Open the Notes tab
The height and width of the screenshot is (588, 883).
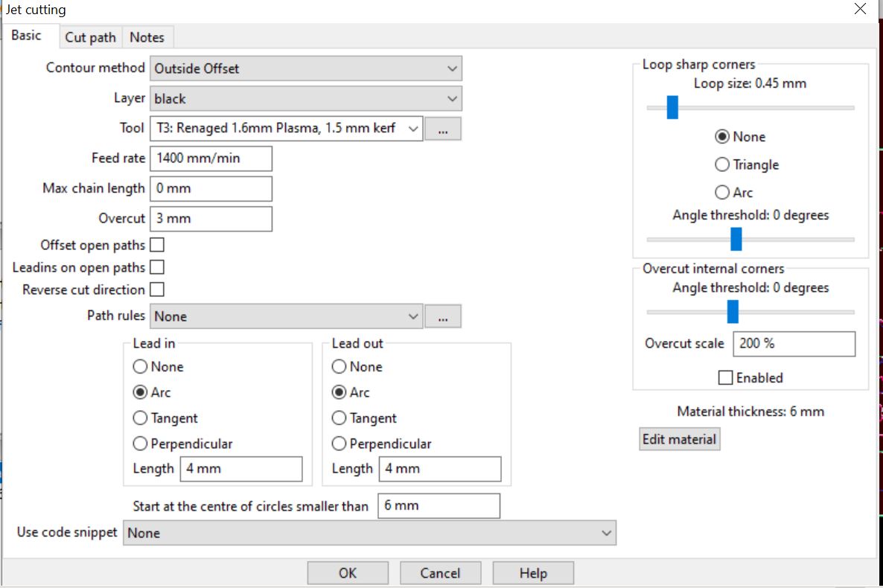[147, 37]
